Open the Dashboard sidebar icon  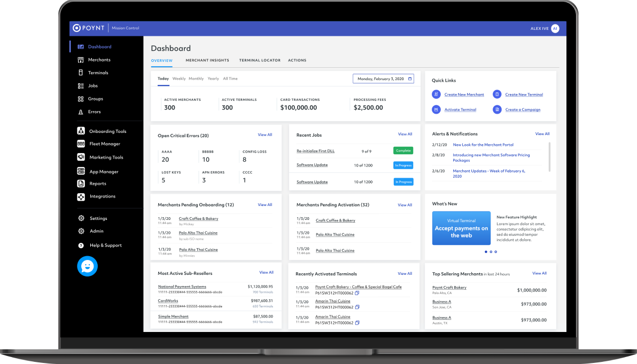point(81,46)
